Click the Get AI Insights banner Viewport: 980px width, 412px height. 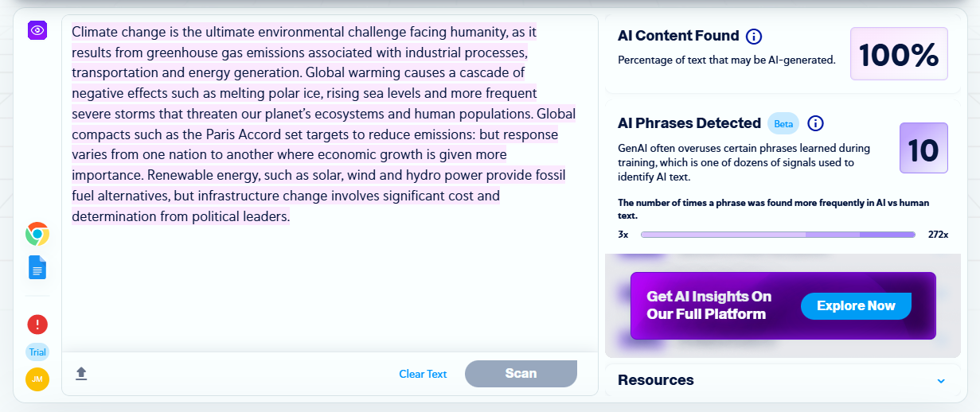pyautogui.click(x=709, y=305)
